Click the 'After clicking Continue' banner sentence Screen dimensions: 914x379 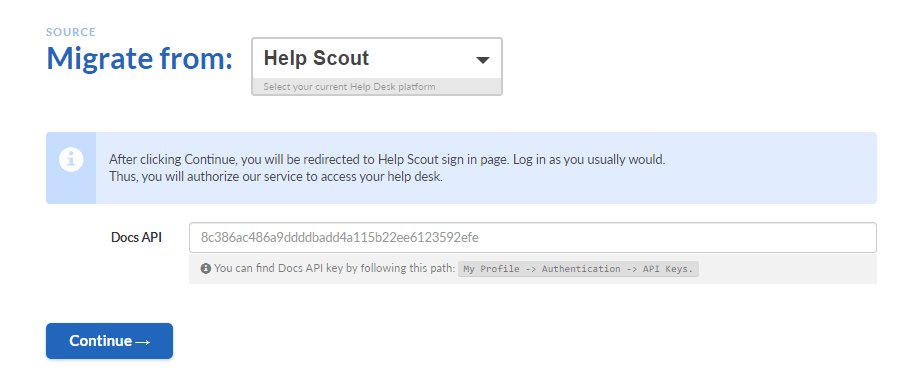pyautogui.click(x=387, y=159)
